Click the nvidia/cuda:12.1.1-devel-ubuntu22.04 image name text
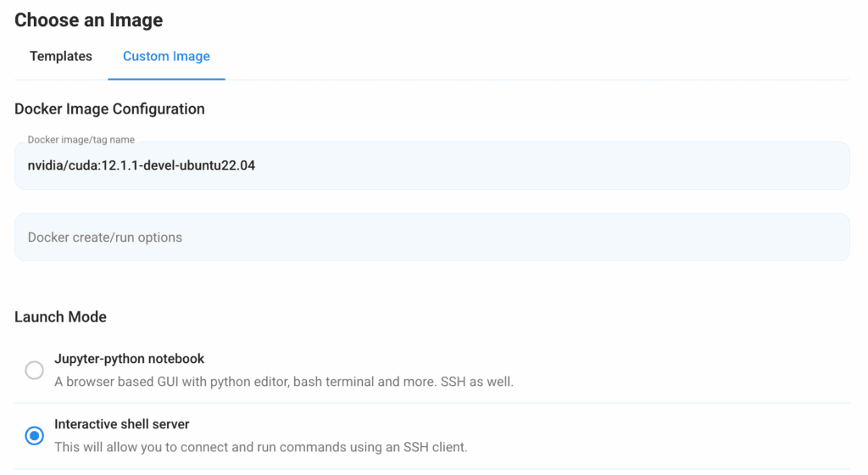Screen dimensions: 868x475 (x=142, y=166)
